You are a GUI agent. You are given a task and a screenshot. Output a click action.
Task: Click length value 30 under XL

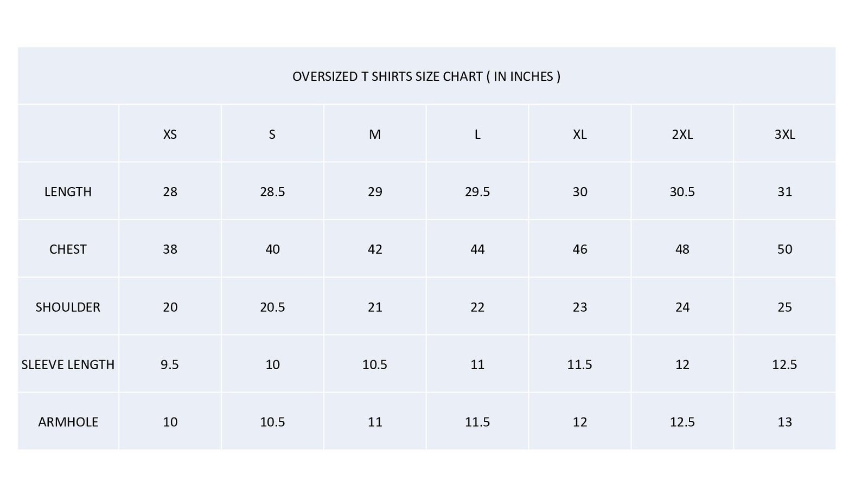[x=580, y=192]
